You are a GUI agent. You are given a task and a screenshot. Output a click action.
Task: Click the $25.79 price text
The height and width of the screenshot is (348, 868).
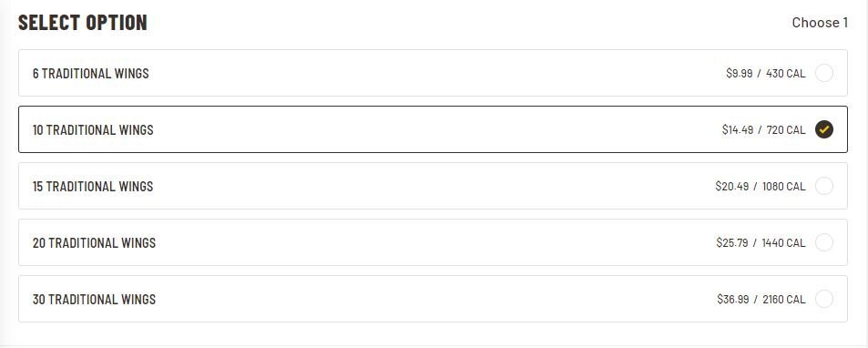[732, 242]
